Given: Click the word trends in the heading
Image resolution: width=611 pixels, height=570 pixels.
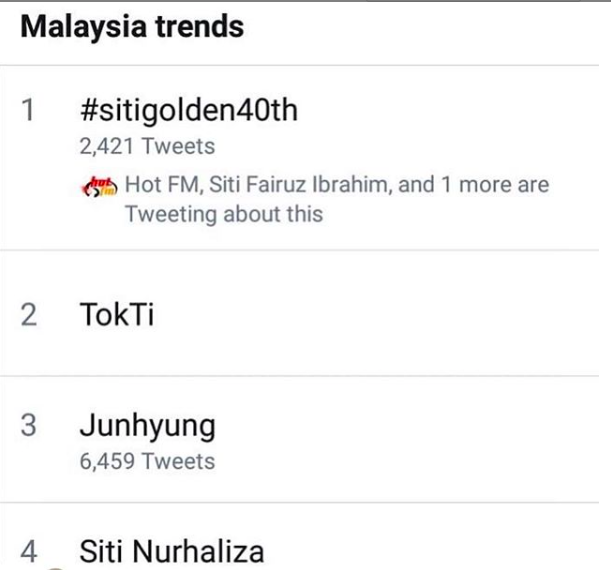Looking at the screenshot, I should tap(204, 26).
